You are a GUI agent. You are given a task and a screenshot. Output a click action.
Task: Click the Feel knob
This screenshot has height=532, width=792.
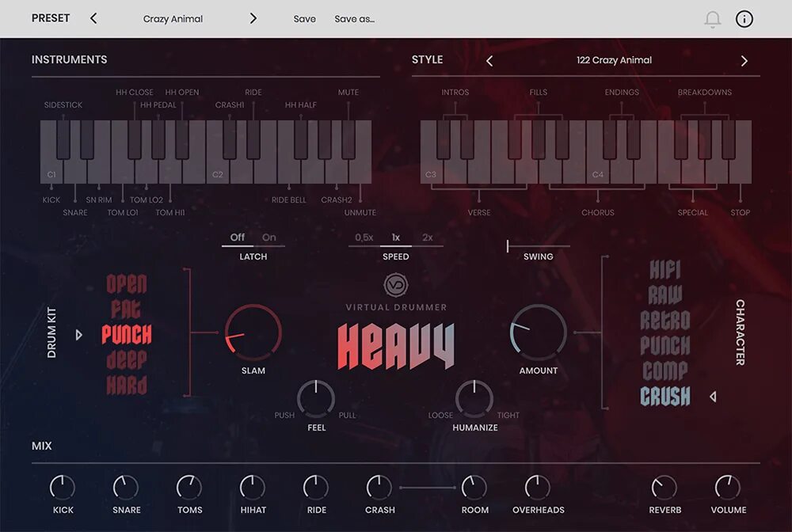click(316, 399)
